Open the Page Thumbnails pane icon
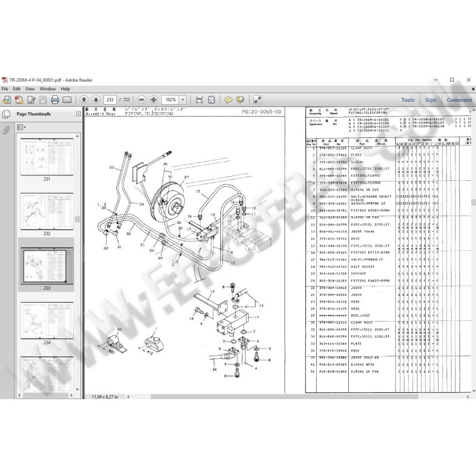This screenshot has height=476, width=476. (x=5, y=114)
